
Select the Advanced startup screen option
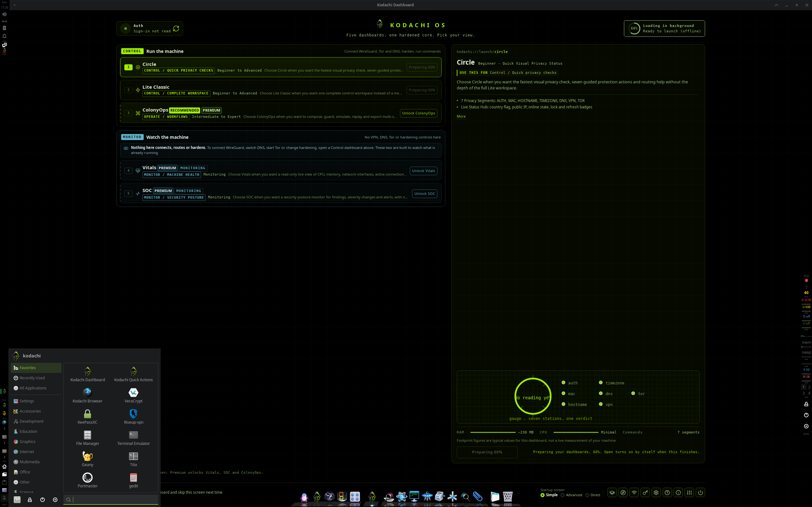click(572, 495)
